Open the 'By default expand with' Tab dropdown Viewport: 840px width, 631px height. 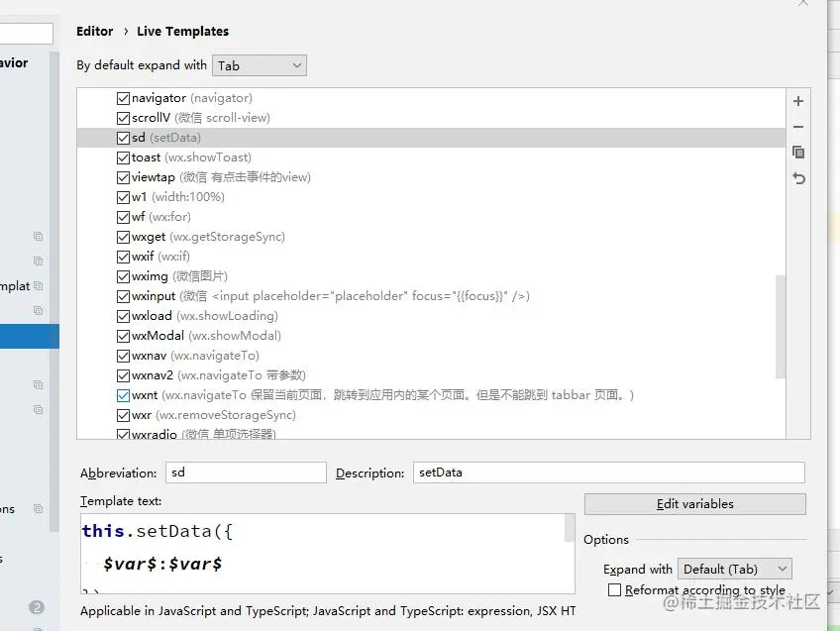click(260, 65)
